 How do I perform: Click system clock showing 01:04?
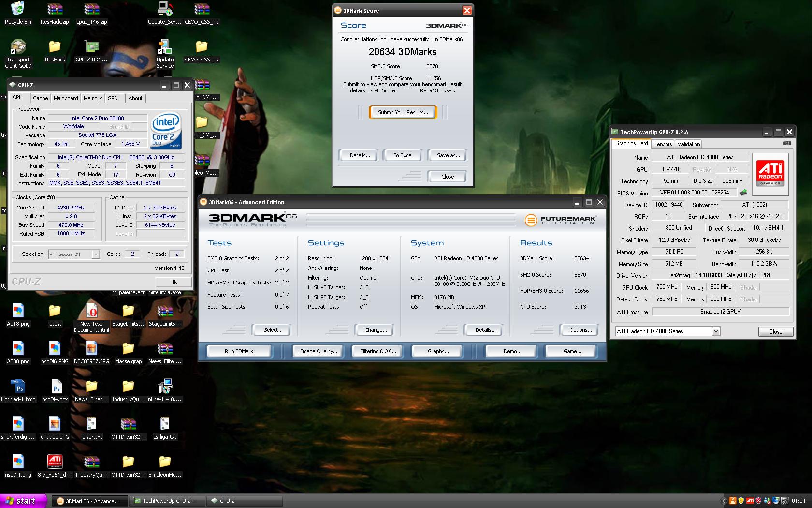pyautogui.click(x=798, y=501)
